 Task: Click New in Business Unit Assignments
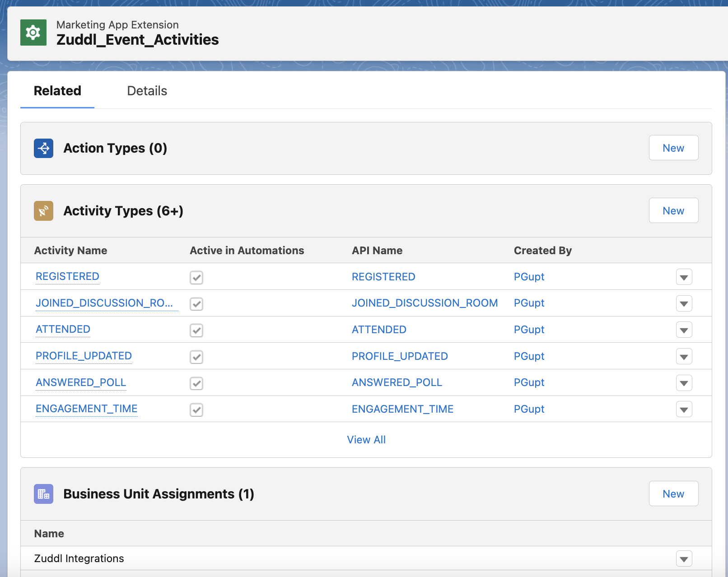click(x=673, y=493)
